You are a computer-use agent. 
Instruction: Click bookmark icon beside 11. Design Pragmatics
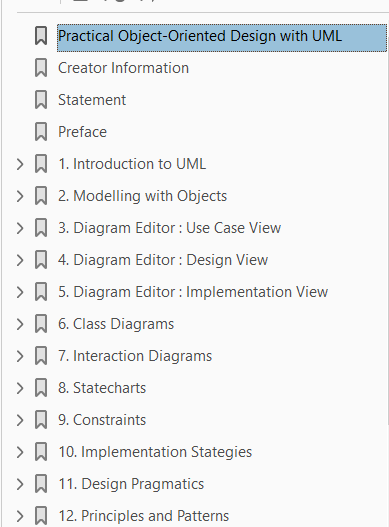click(x=41, y=484)
